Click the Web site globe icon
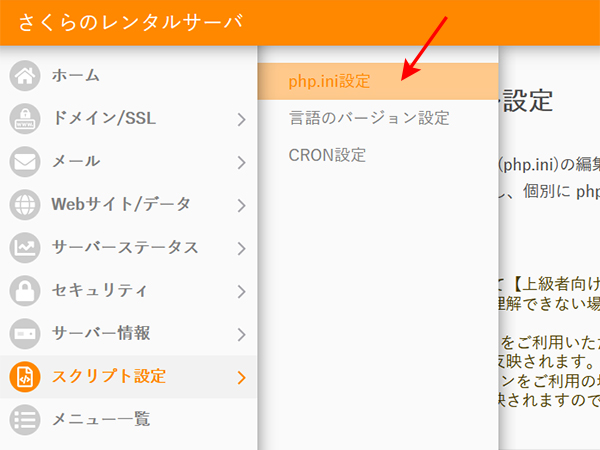The width and height of the screenshot is (600, 450). tap(25, 205)
